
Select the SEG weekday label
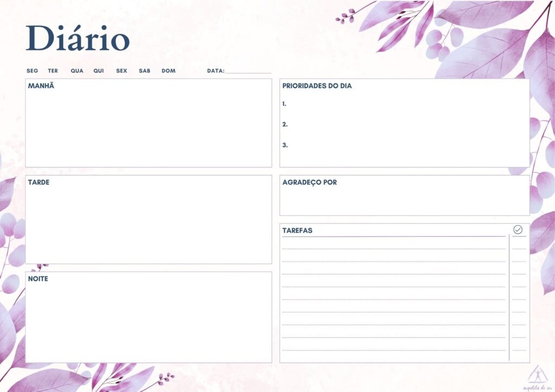point(33,71)
